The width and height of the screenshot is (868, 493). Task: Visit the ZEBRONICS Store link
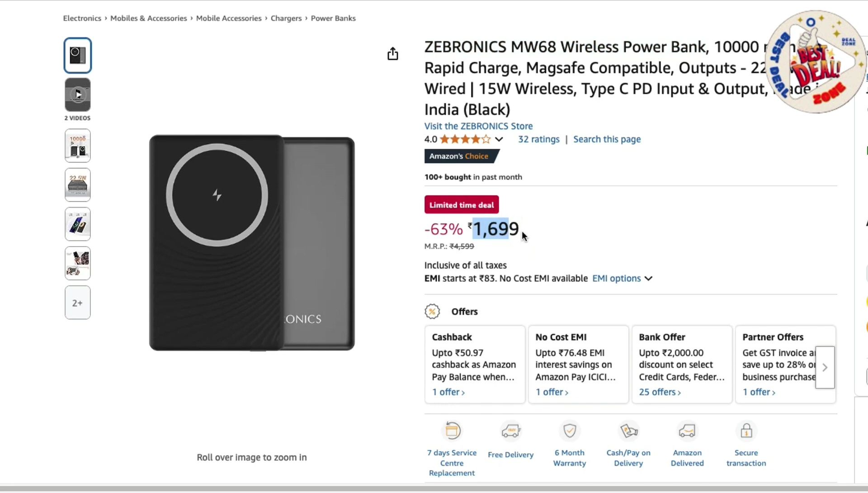(x=478, y=126)
